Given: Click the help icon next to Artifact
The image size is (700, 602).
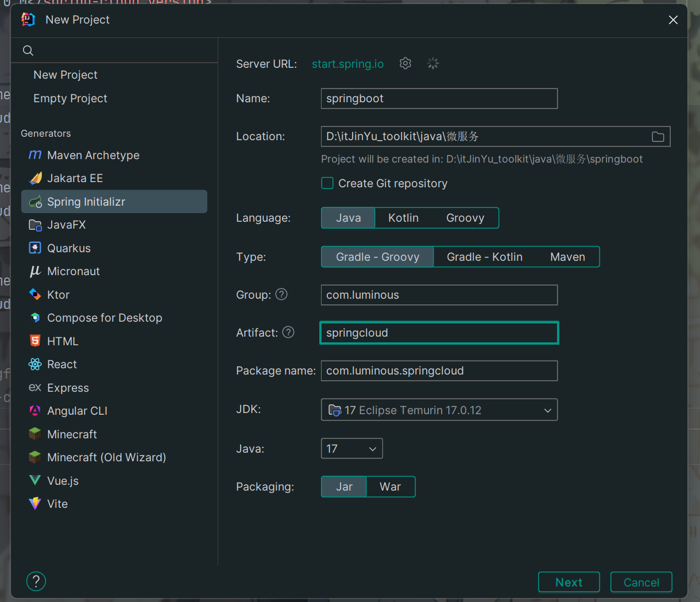Looking at the screenshot, I should point(288,333).
